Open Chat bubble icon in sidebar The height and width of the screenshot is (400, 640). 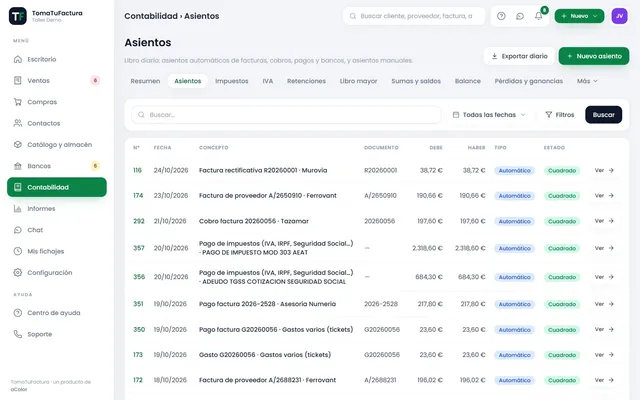coord(18,230)
